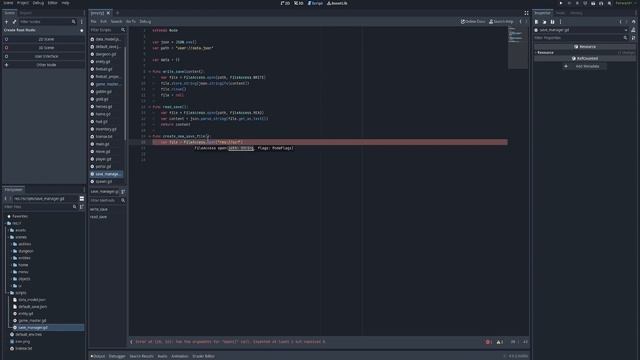This screenshot has width=640, height=360.
Task: Expand the dungeon folder
Action: click(x=12, y=251)
